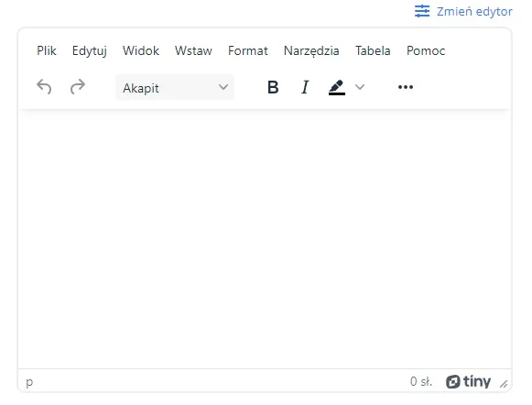Viewport: 532px width, 405px height.
Task: Click the editor resize handle corner
Action: (x=504, y=384)
